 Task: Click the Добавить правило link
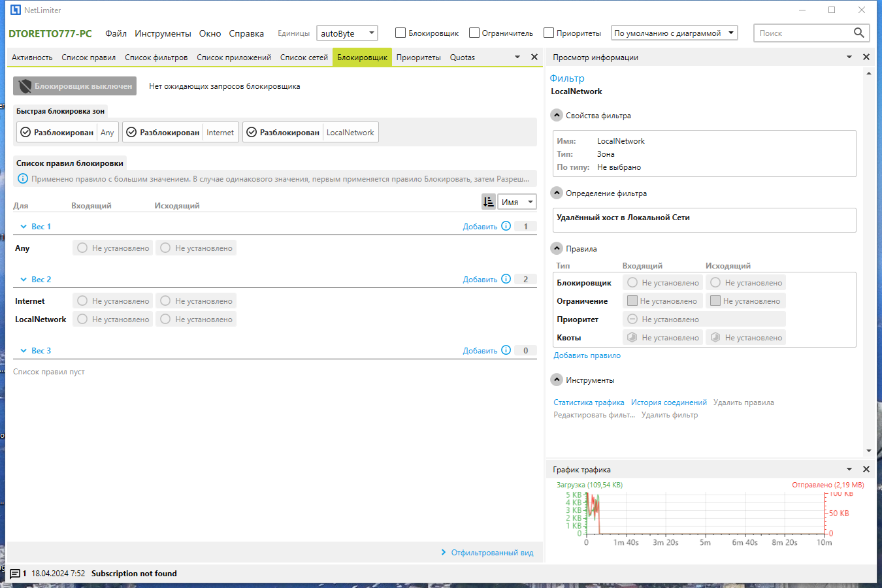[587, 355]
